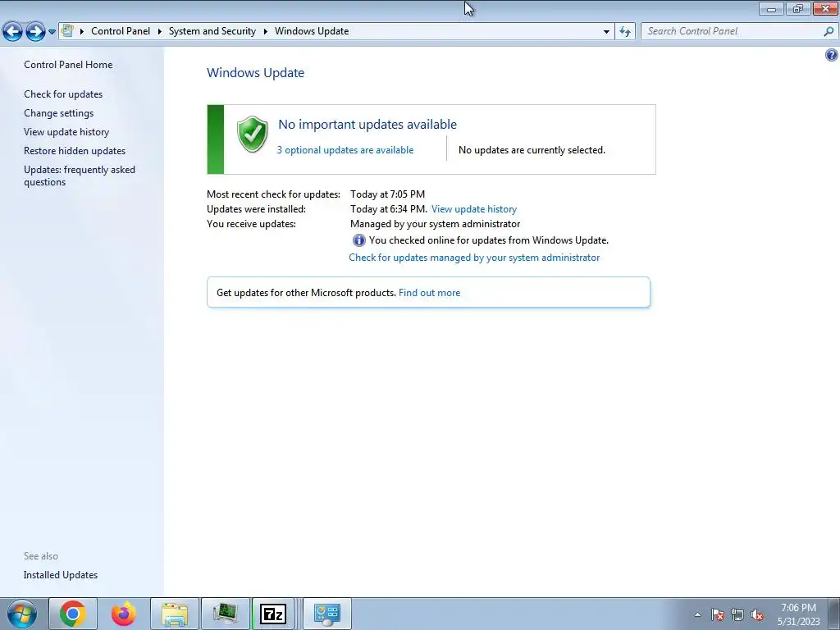Click the Control Panel icon in address bar
The image size is (840, 630).
pos(67,30)
